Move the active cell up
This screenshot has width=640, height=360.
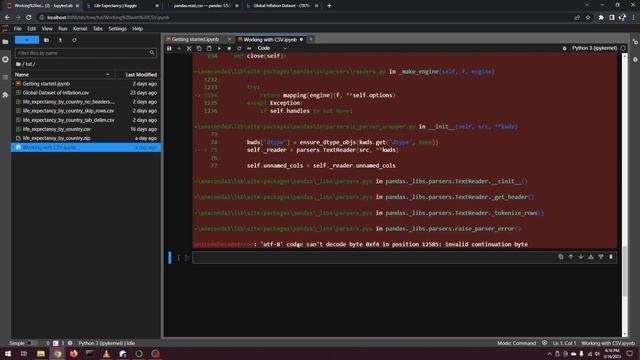tap(571, 257)
